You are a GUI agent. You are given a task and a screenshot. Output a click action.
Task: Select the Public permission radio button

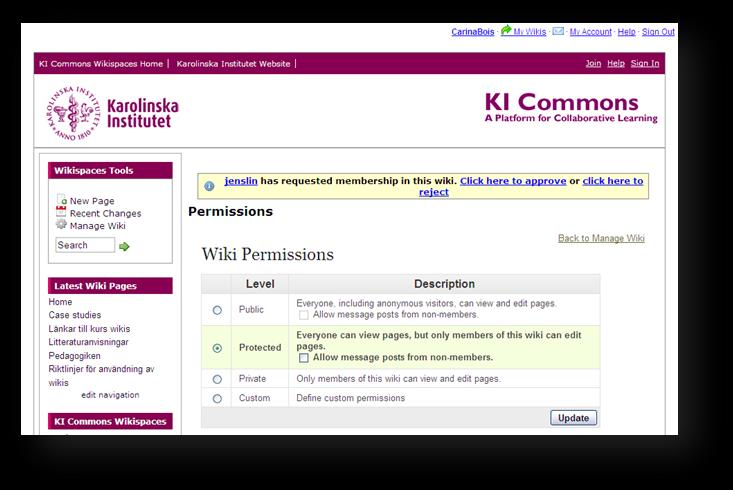click(x=217, y=310)
